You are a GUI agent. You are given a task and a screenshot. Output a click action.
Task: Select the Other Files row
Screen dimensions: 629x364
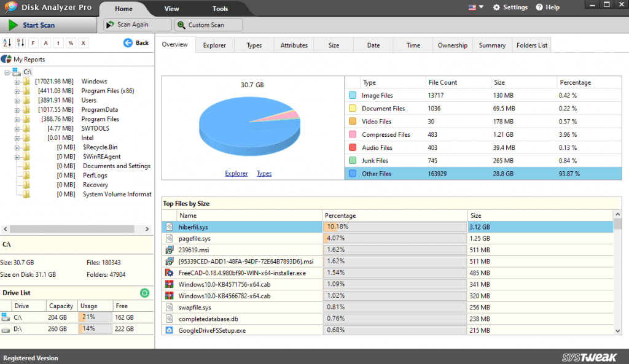click(483, 174)
